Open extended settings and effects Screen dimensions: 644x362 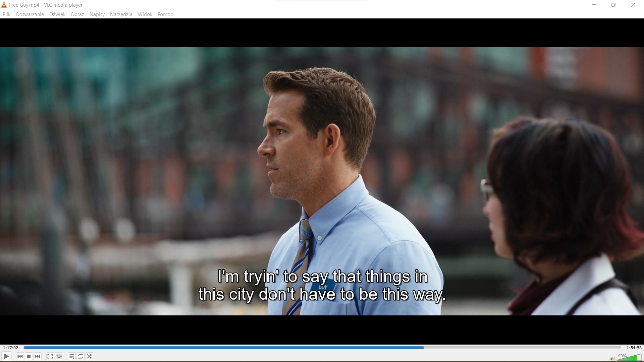59,356
